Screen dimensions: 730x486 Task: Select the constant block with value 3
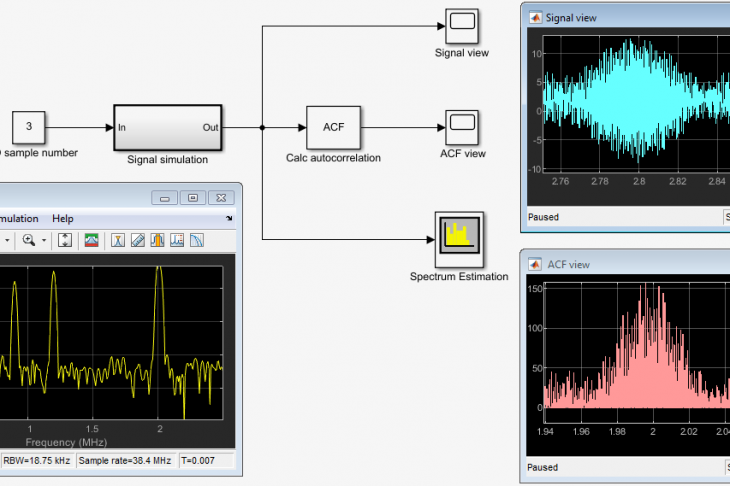[28, 127]
